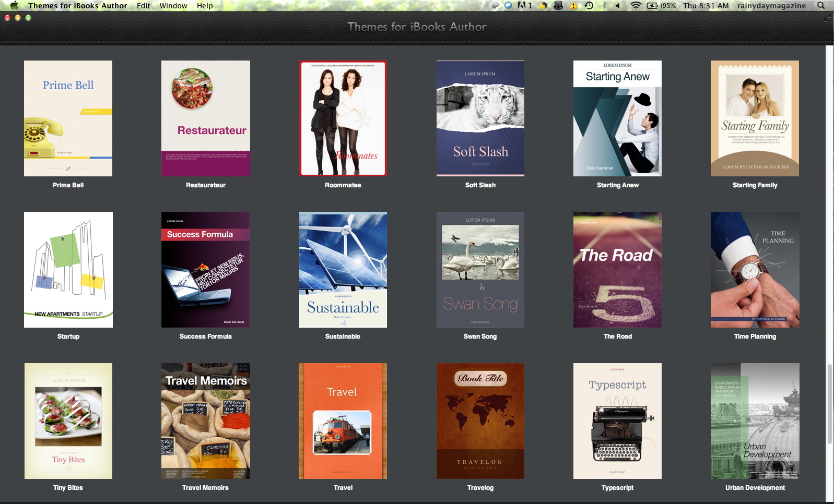Image resolution: width=834 pixels, height=504 pixels.
Task: Click the rainydaymagazine user menu
Action: coord(771,6)
